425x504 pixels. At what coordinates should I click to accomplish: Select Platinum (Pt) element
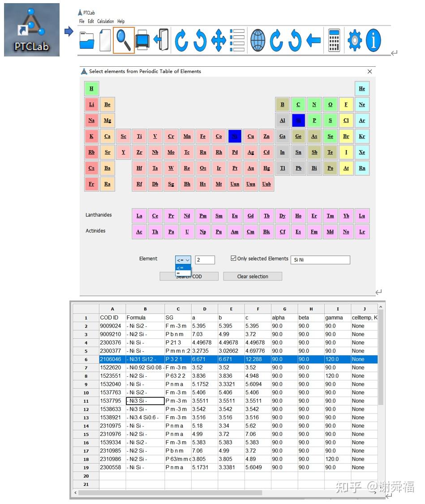pos(235,168)
